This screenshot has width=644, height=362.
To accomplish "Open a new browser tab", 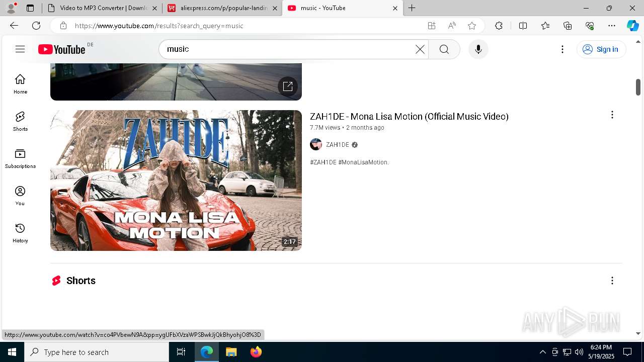I will tap(412, 8).
